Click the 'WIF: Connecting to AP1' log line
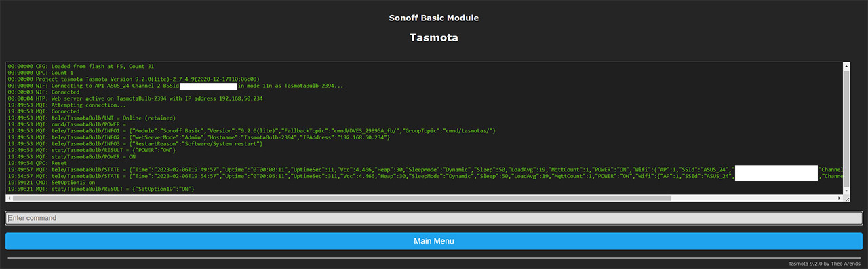868x269 pixels. [176, 86]
